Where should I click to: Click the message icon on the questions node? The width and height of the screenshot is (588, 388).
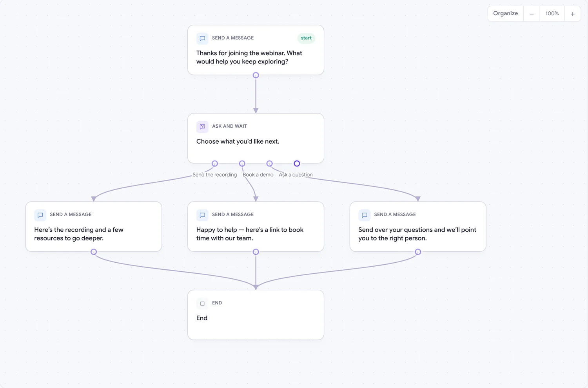[364, 215]
